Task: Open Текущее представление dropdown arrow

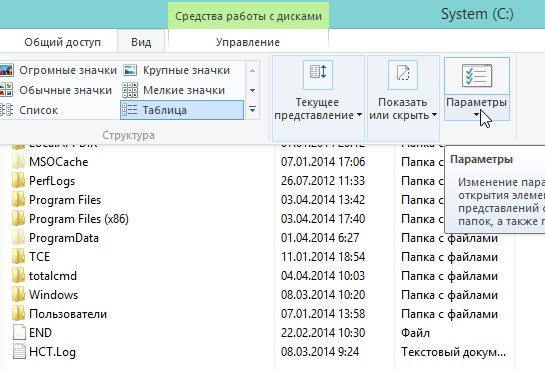Action: pos(359,115)
